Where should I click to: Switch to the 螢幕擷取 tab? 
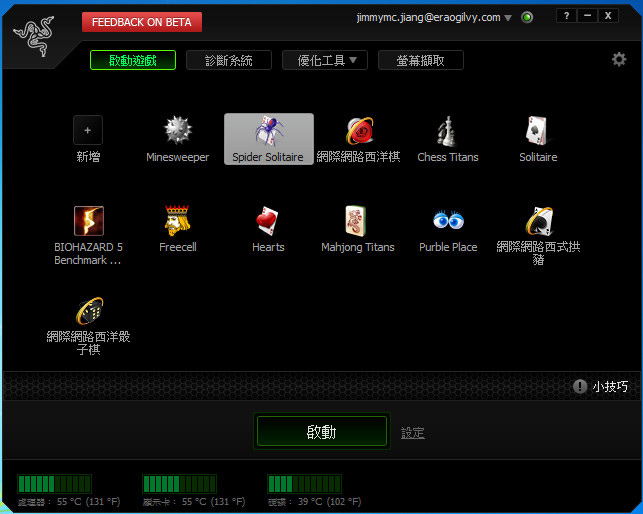coord(421,60)
